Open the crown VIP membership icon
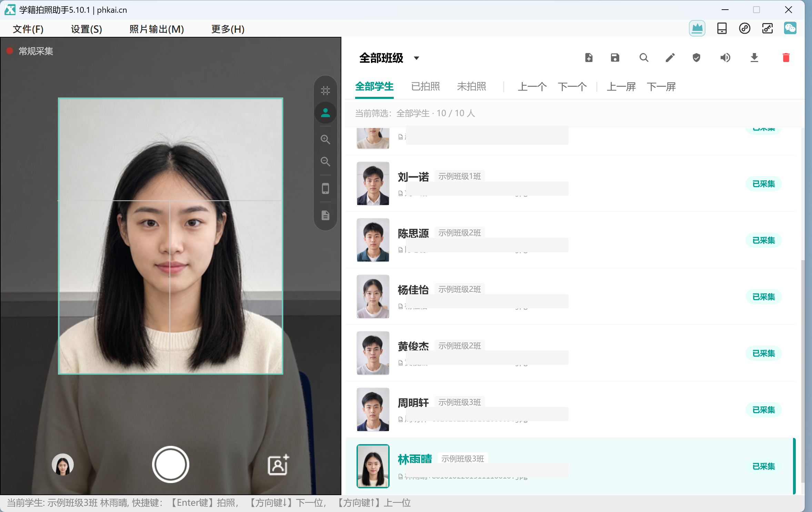Screen dimensions: 812x512 pyautogui.click(x=697, y=28)
